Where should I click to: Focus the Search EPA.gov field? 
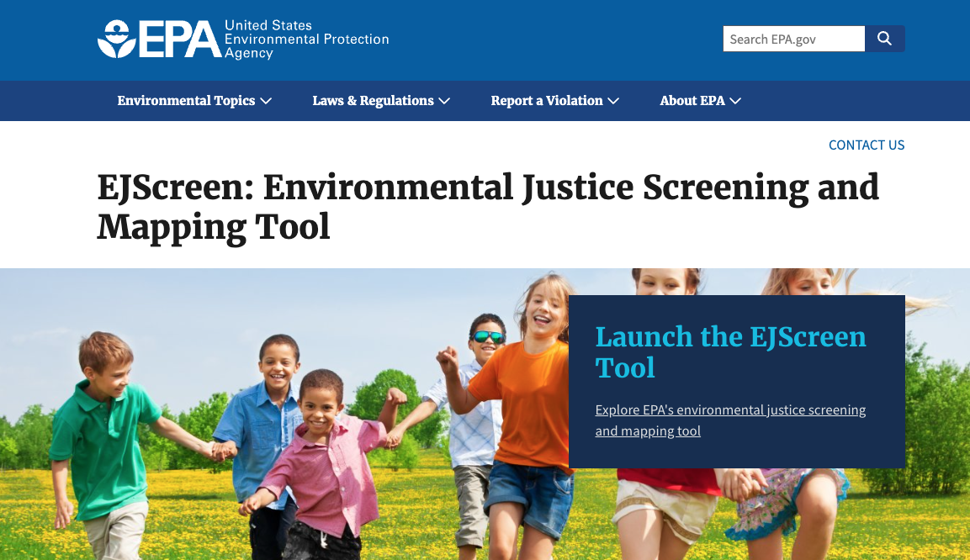[x=793, y=39]
